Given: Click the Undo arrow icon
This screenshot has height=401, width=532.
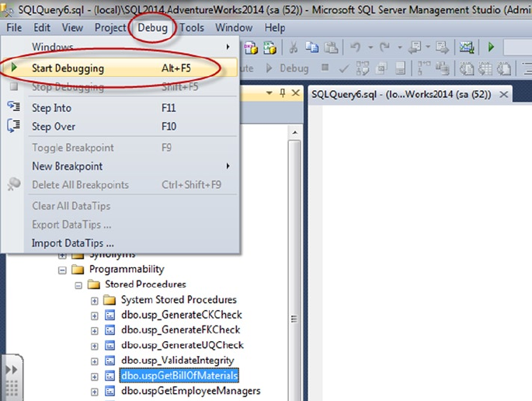Looking at the screenshot, I should (356, 47).
